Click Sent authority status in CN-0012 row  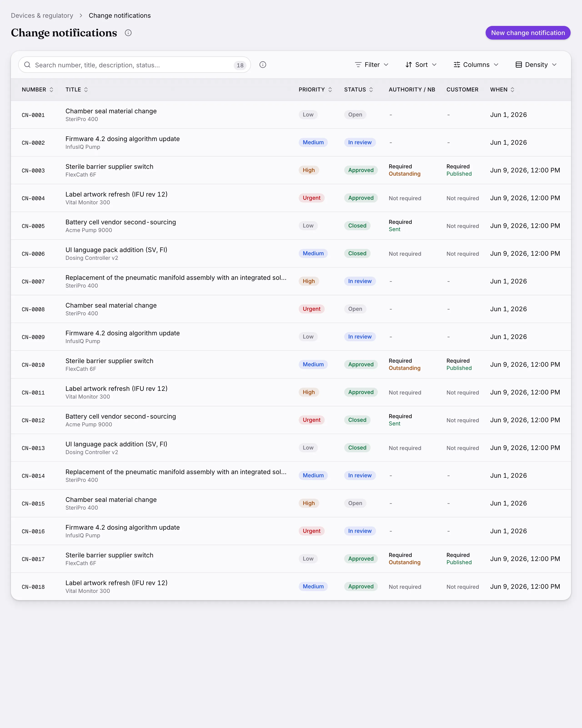click(x=394, y=424)
